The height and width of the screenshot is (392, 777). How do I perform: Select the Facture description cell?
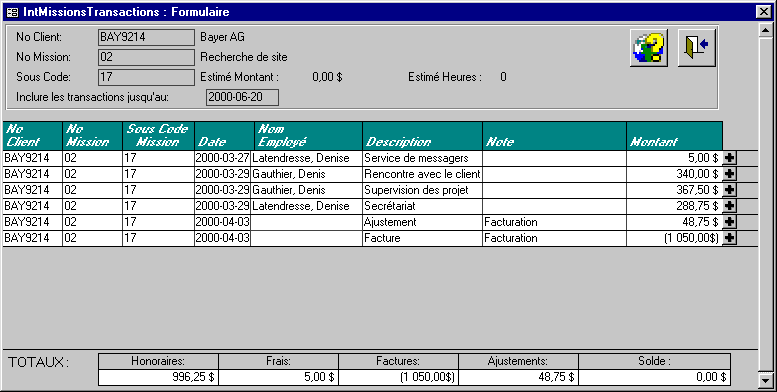[x=422, y=237]
